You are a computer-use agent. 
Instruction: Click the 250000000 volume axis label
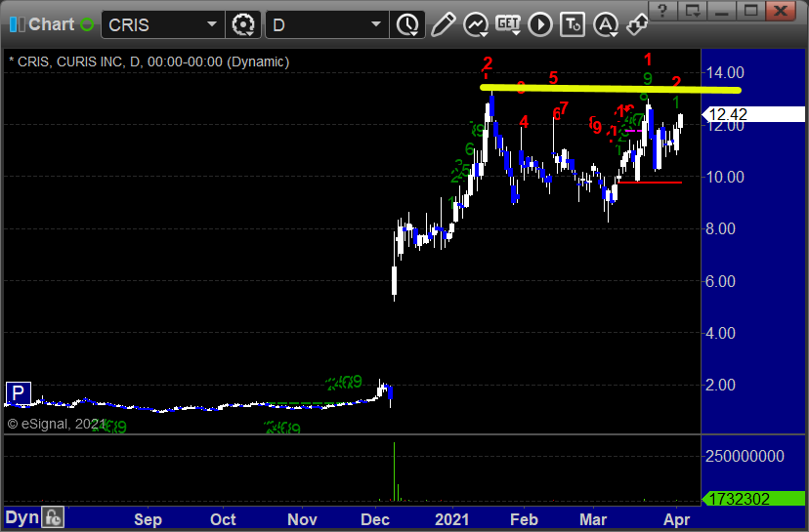click(745, 456)
